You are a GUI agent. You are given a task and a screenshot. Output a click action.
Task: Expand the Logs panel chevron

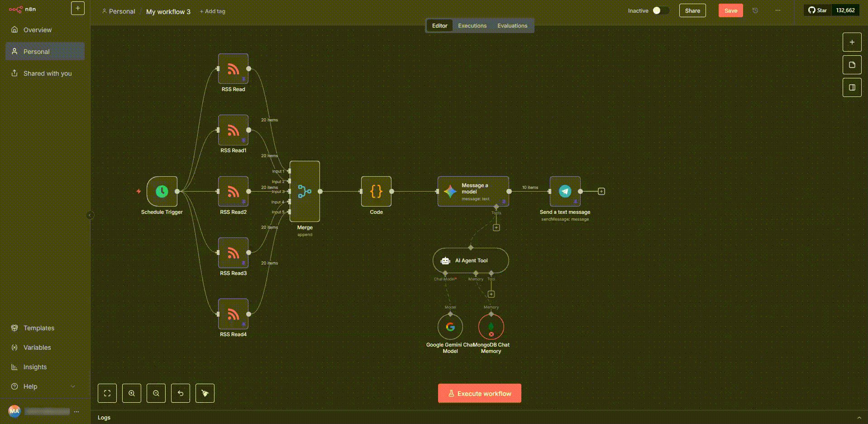859,418
